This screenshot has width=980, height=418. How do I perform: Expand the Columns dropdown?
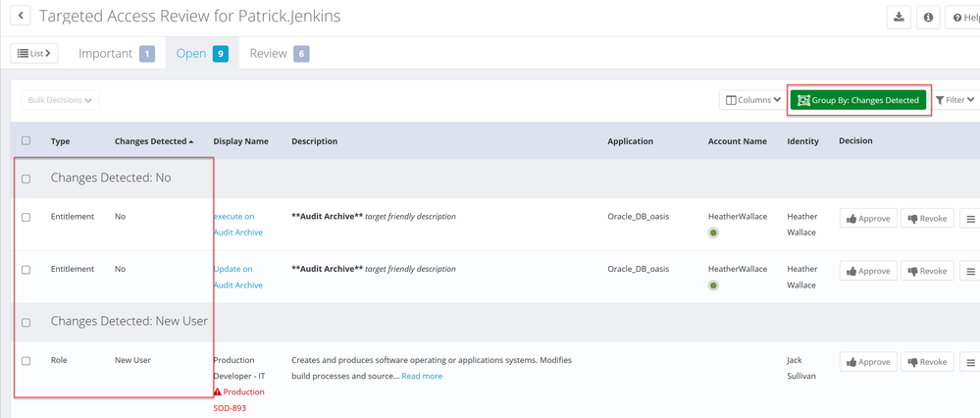point(752,100)
